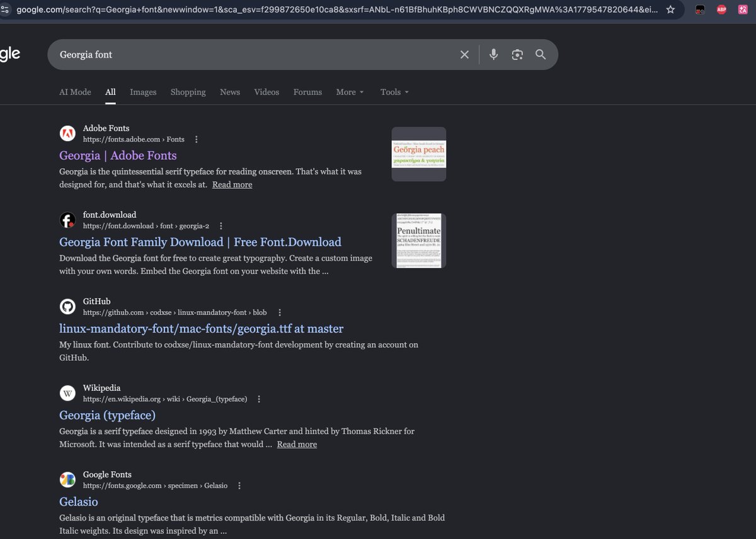Open three-dot menu for GitHub result
The width and height of the screenshot is (756, 539).
(280, 312)
